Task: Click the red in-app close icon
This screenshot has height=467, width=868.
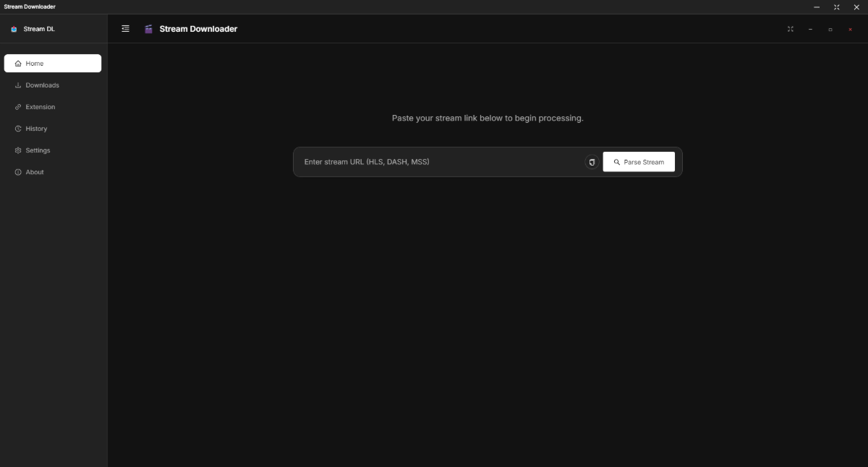Action: [x=850, y=29]
